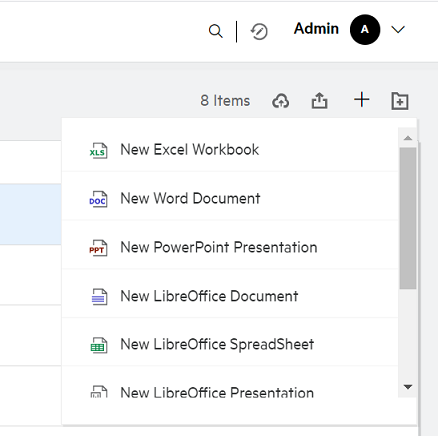Select New Excel Workbook

230,149
